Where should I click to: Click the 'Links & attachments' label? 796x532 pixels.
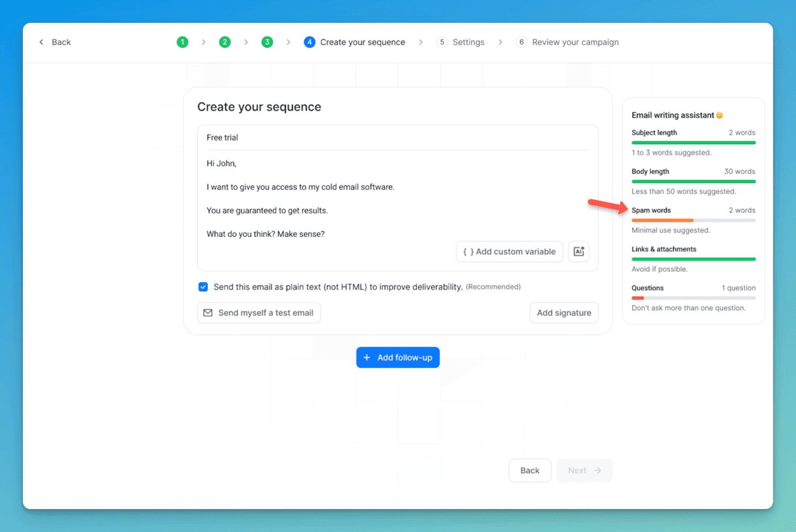664,249
